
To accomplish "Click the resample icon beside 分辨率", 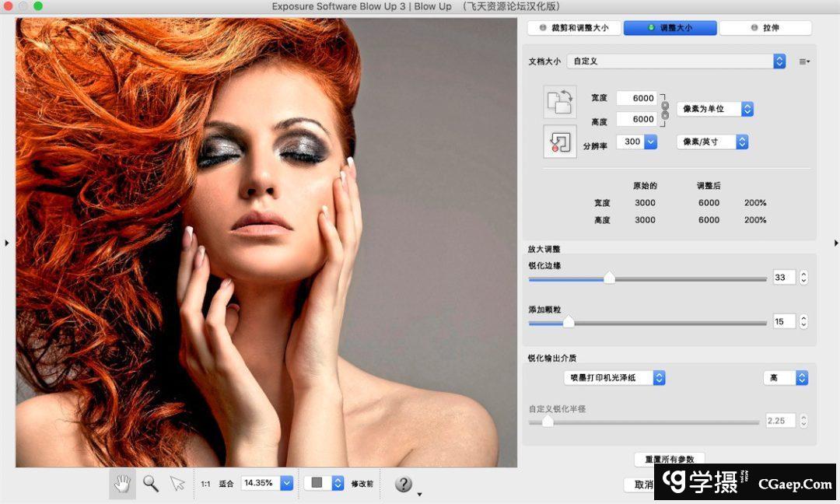I will coord(559,142).
